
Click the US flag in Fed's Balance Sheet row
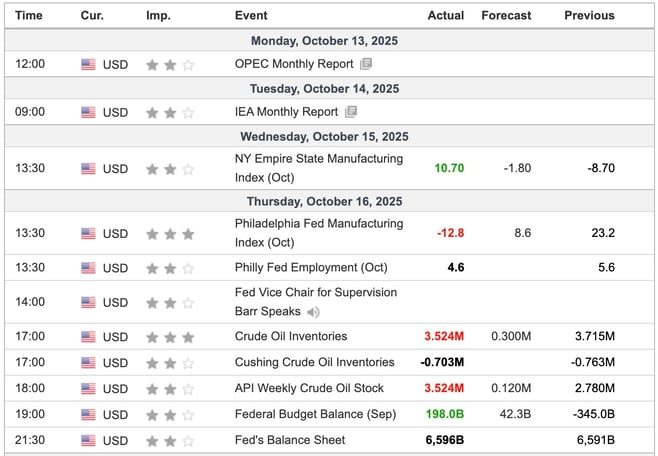pos(88,441)
